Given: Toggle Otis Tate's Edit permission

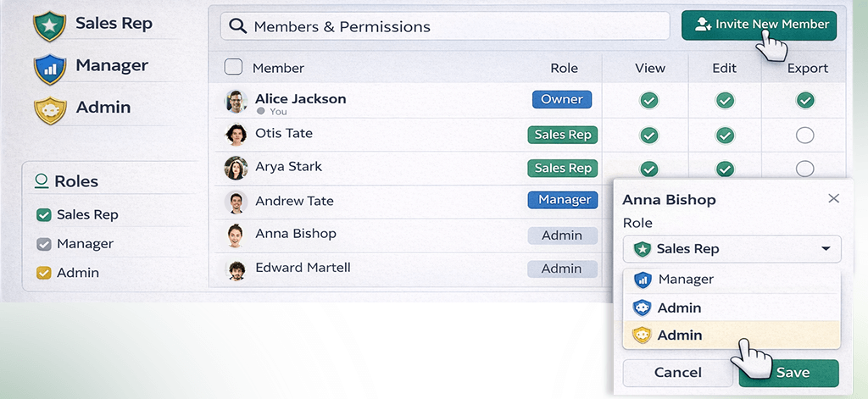Looking at the screenshot, I should pos(725,135).
